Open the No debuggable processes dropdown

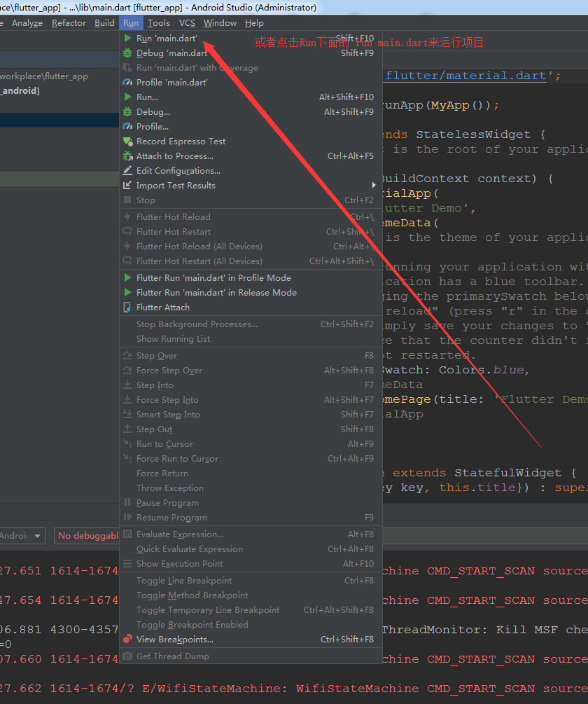pyautogui.click(x=87, y=536)
